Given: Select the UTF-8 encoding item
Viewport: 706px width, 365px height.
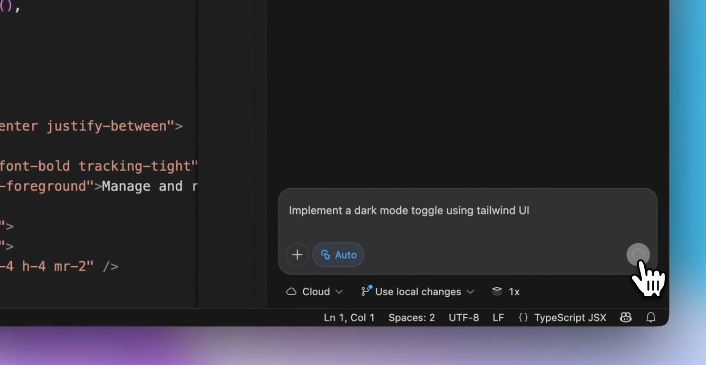Looking at the screenshot, I should click(464, 318).
